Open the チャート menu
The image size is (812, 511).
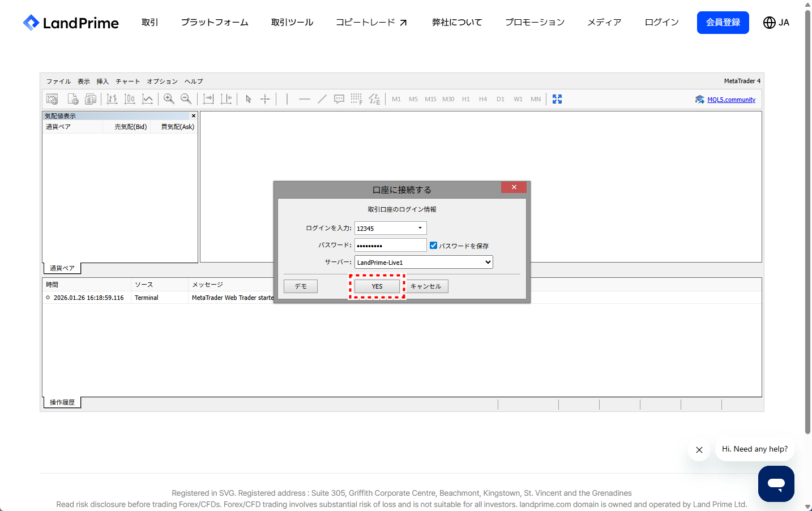point(128,81)
